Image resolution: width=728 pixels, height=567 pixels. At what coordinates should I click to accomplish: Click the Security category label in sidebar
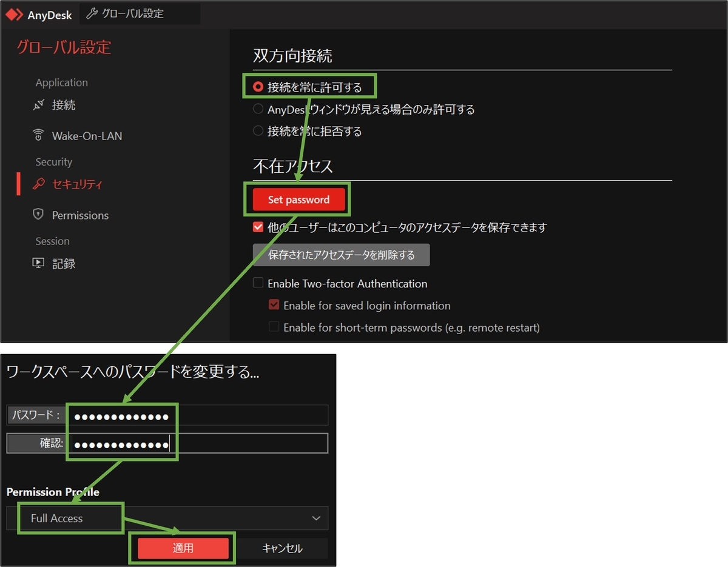click(53, 162)
